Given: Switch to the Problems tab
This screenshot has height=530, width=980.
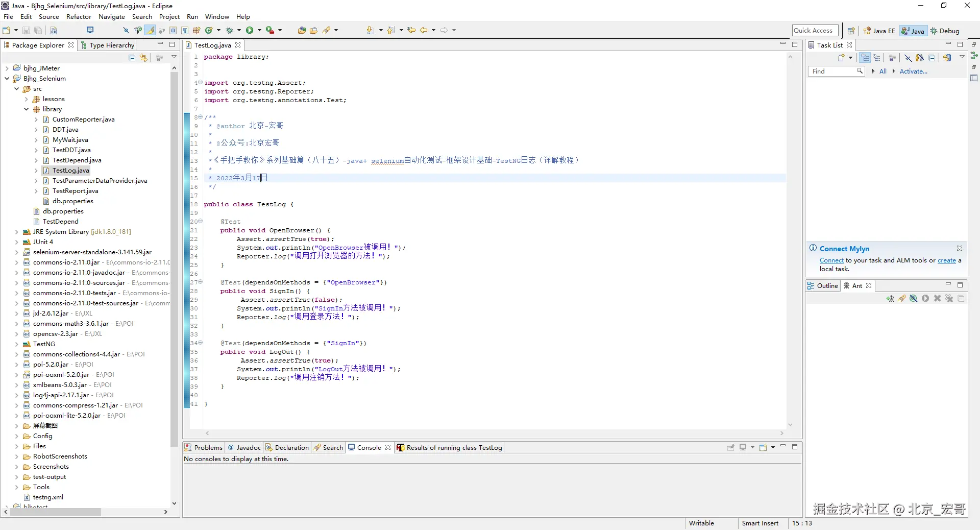Looking at the screenshot, I should point(204,447).
